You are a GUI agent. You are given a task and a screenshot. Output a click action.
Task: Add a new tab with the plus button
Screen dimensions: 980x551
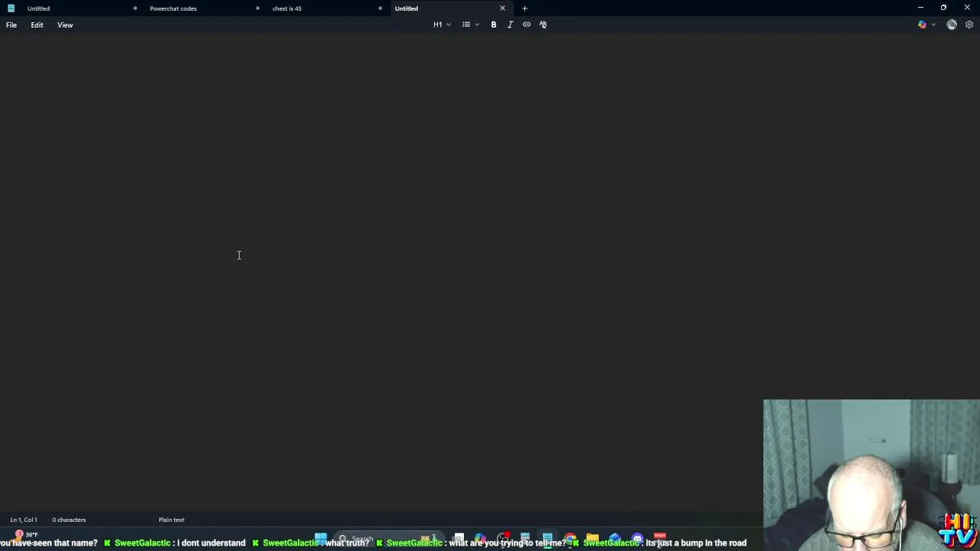(524, 8)
